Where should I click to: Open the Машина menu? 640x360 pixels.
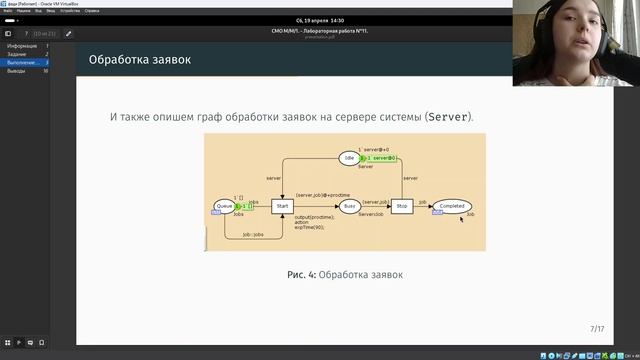pos(24,11)
